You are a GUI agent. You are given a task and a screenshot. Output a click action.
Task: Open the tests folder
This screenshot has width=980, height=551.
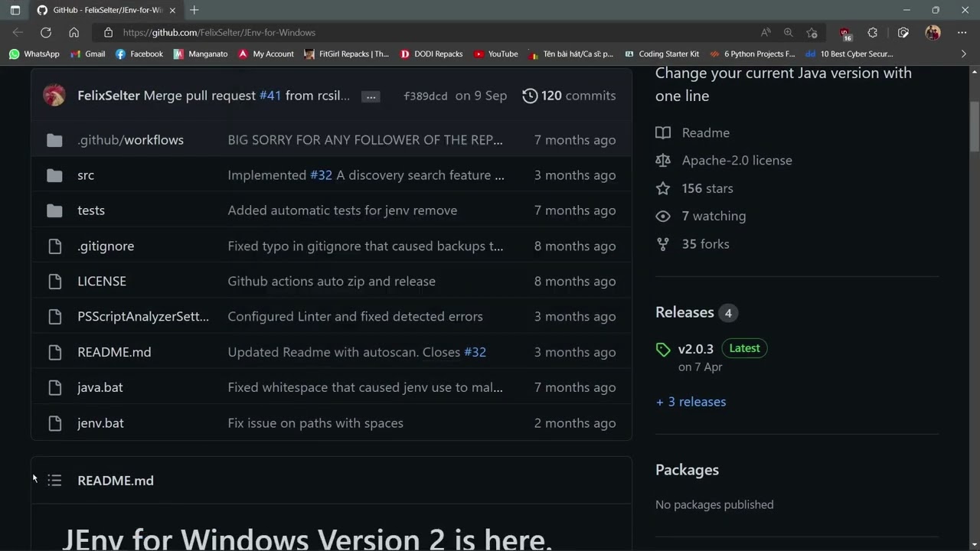91,210
